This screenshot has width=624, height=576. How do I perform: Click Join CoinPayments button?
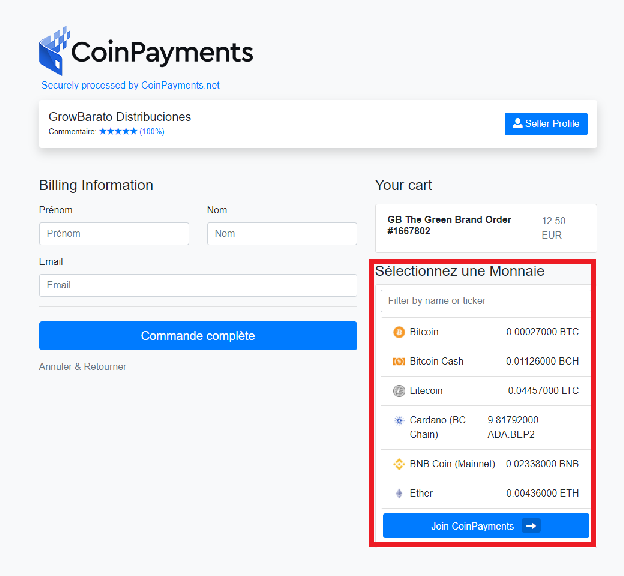(x=486, y=526)
